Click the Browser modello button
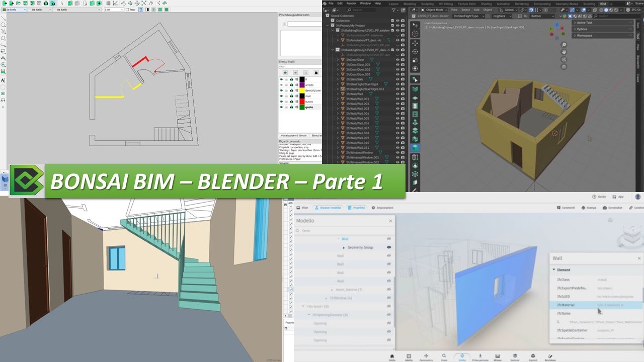Image resolution: width=644 pixels, height=362 pixels. 328,207
